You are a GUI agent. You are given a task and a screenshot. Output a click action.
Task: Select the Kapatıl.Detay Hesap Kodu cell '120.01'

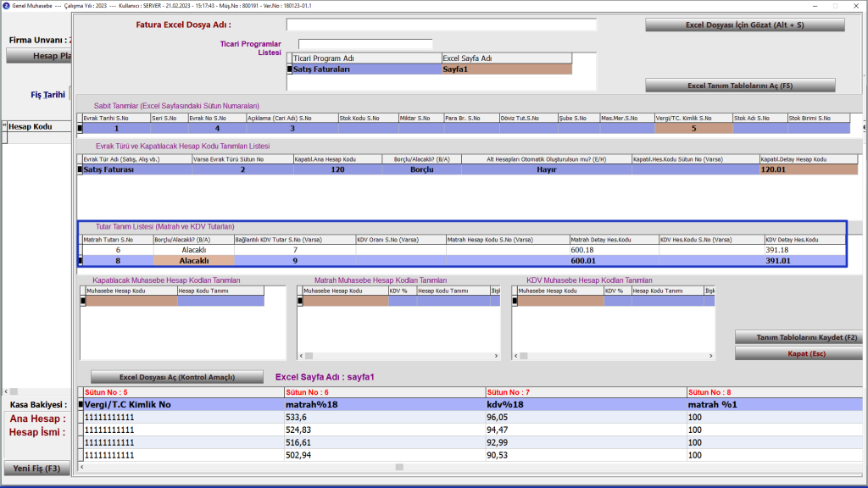click(809, 169)
